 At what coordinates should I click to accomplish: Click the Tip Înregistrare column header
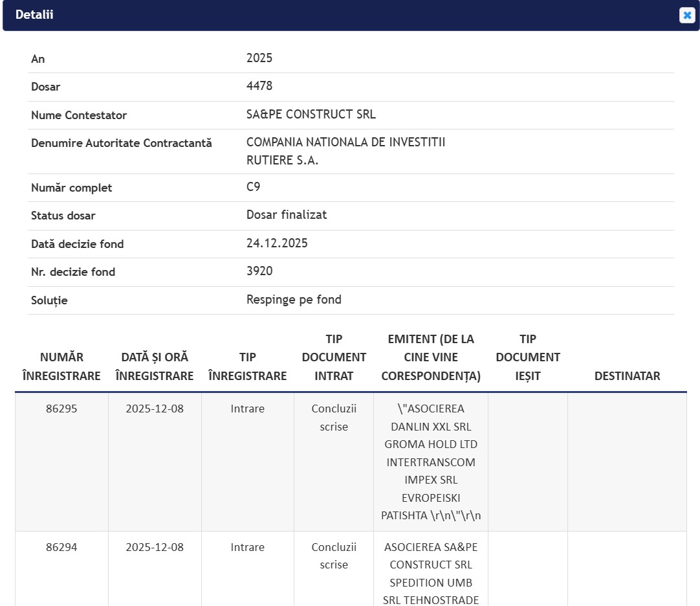247,366
